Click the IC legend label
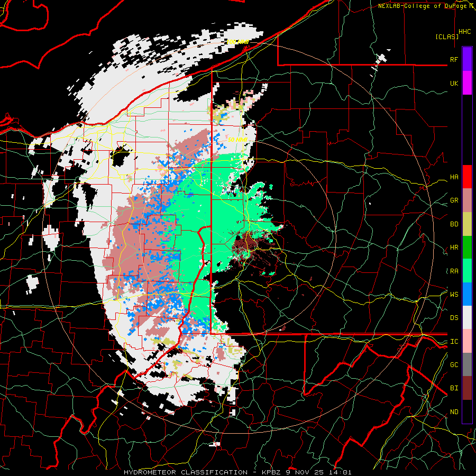Image resolution: width=476 pixels, height=476 pixels. coord(454,342)
